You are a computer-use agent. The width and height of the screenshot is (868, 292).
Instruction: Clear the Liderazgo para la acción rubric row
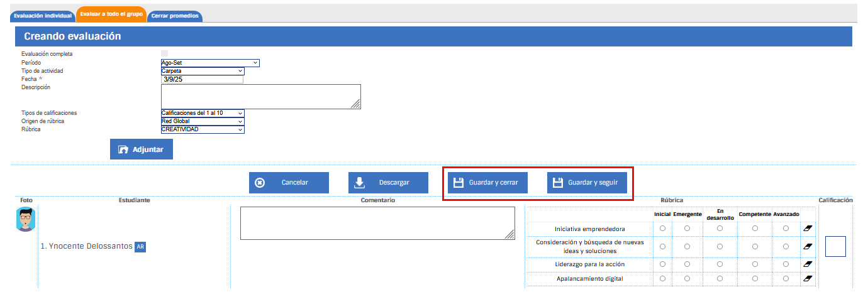(x=808, y=264)
